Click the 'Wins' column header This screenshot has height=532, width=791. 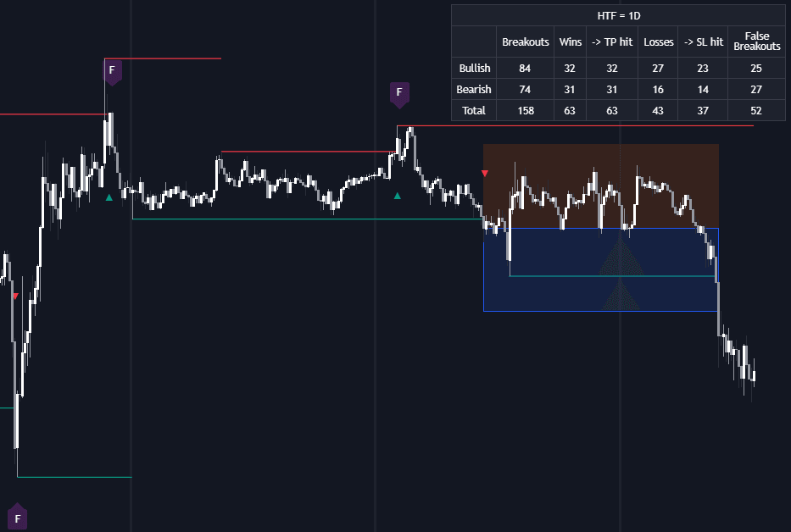click(x=570, y=42)
